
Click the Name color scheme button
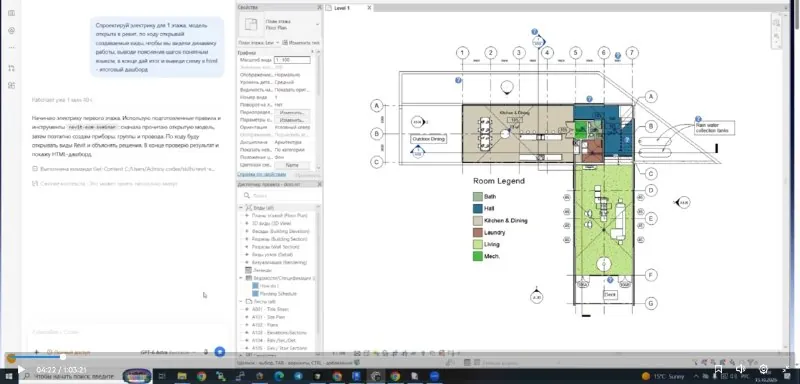[x=292, y=165]
